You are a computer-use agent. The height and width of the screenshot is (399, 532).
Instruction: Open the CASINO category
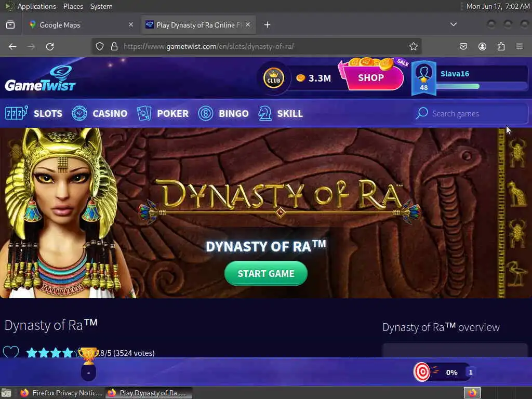[x=110, y=113]
